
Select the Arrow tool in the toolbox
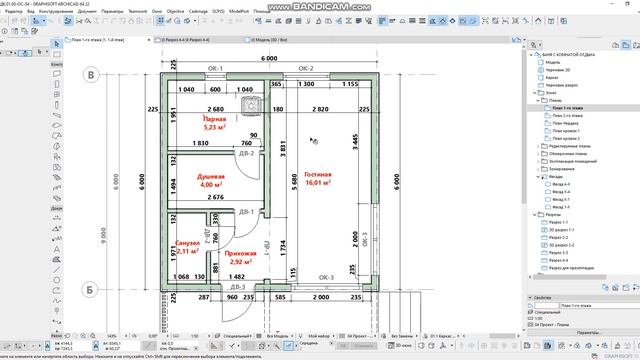pyautogui.click(x=57, y=44)
